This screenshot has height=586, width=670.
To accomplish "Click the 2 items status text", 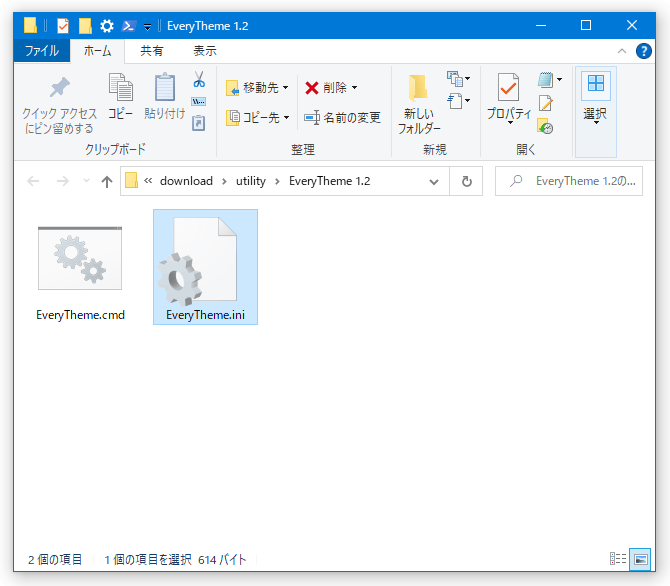I will coord(55,559).
